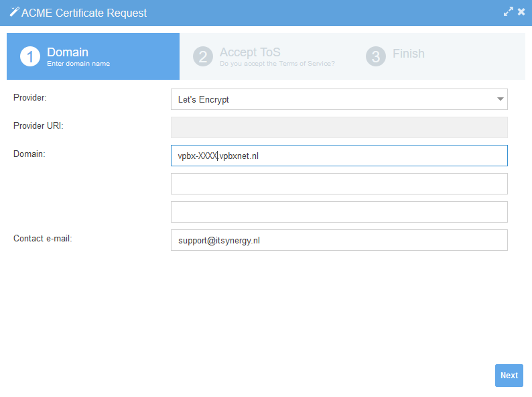Click the "Provider:" label
532x397 pixels.
30,98
